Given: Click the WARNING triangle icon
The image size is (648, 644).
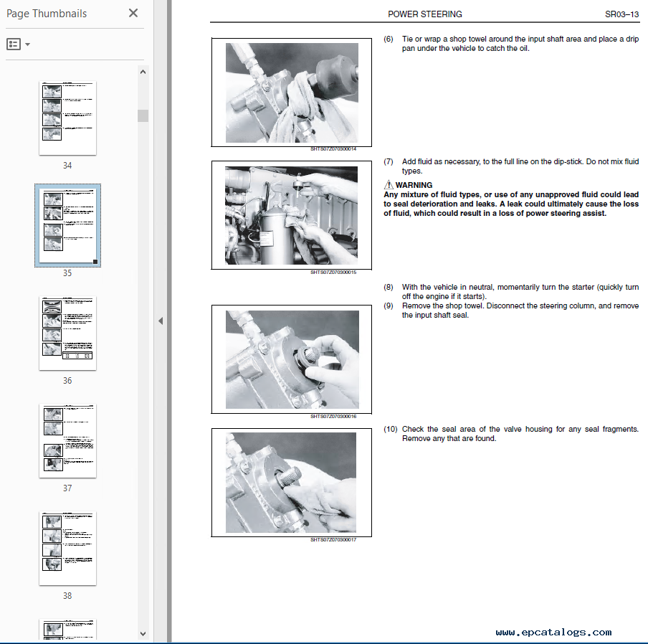Looking at the screenshot, I should 388,184.
